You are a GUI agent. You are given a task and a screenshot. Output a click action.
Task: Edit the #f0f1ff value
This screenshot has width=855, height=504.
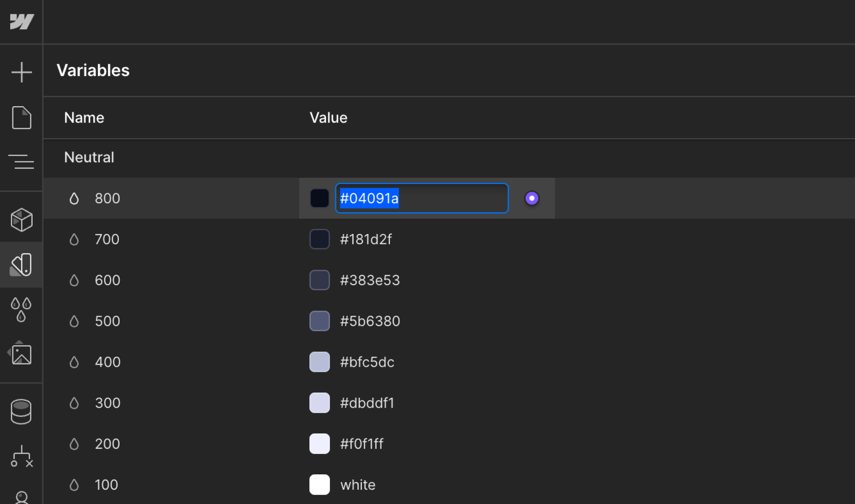click(x=361, y=444)
